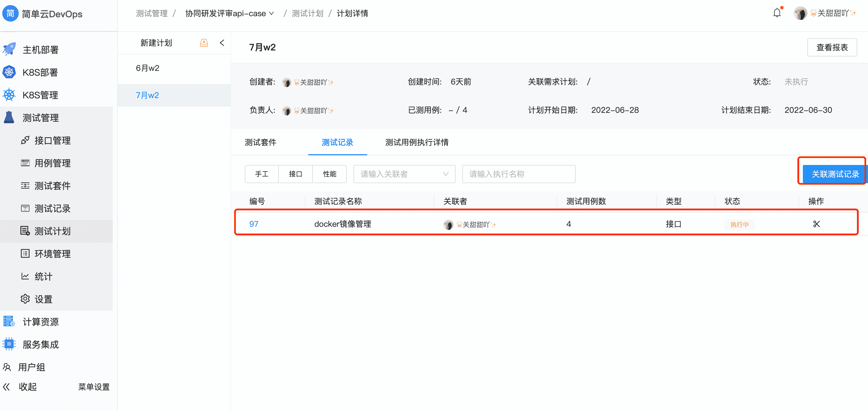启用性能类型筛选

click(329, 174)
